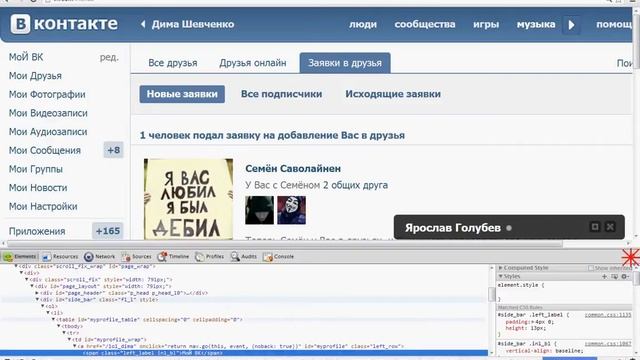Screen dimensions: 640x360
Task: Open the Network panel in DevTools
Action: pyautogui.click(x=100, y=257)
